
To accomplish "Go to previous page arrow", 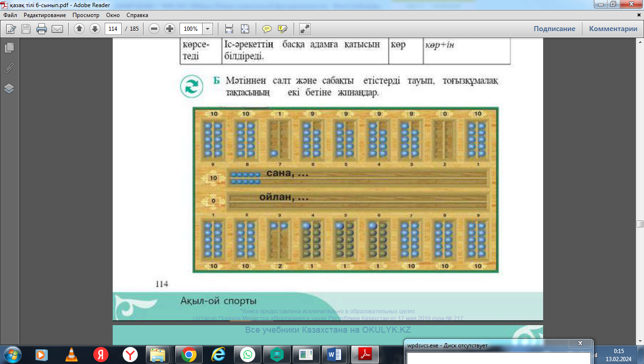I will pyautogui.click(x=79, y=29).
